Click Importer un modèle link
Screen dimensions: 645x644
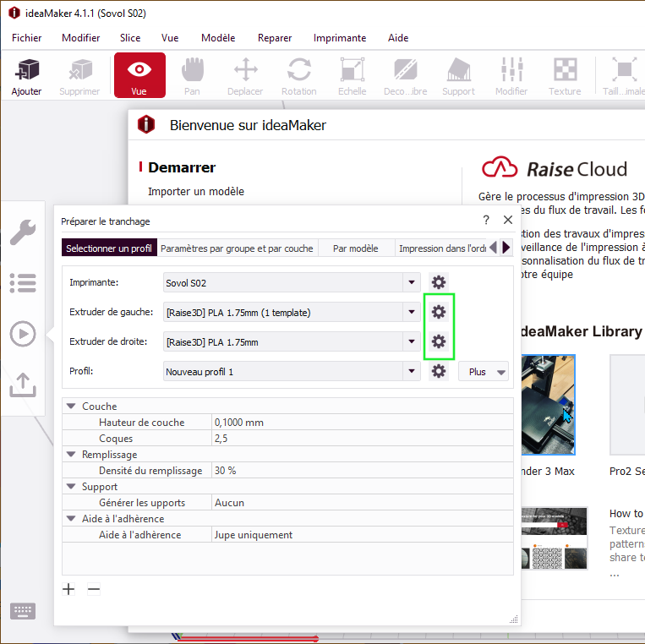pos(196,191)
